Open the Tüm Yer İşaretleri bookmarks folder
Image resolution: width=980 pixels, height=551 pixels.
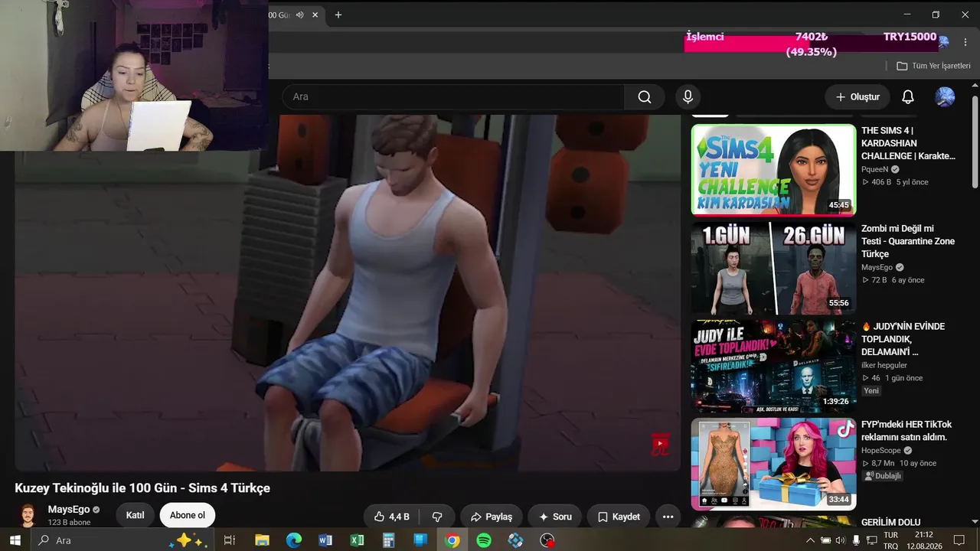tap(933, 66)
